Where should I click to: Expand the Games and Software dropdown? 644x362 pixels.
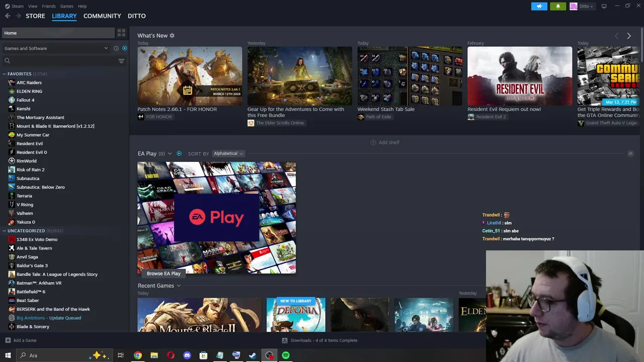click(56, 48)
